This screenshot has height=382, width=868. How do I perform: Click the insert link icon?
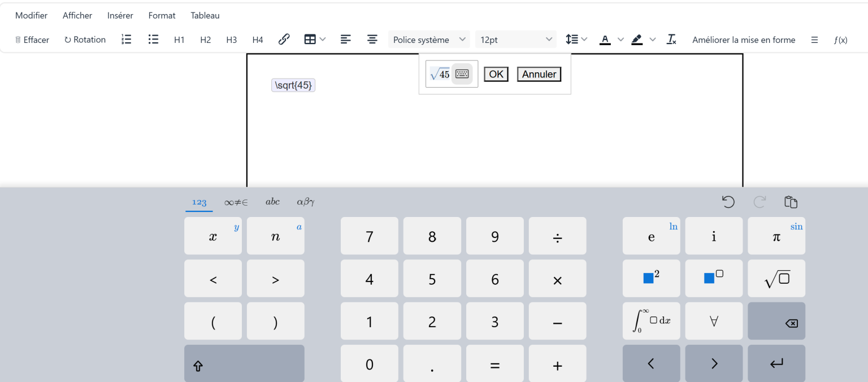(x=284, y=40)
